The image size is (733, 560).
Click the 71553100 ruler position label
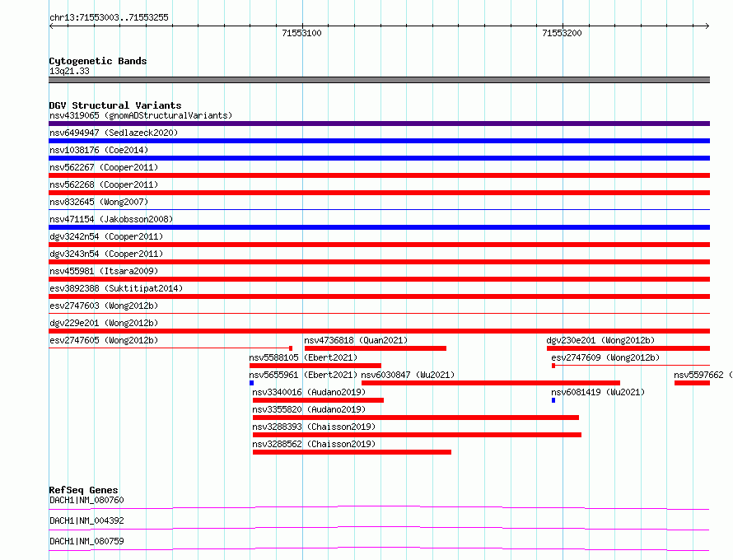301,33
